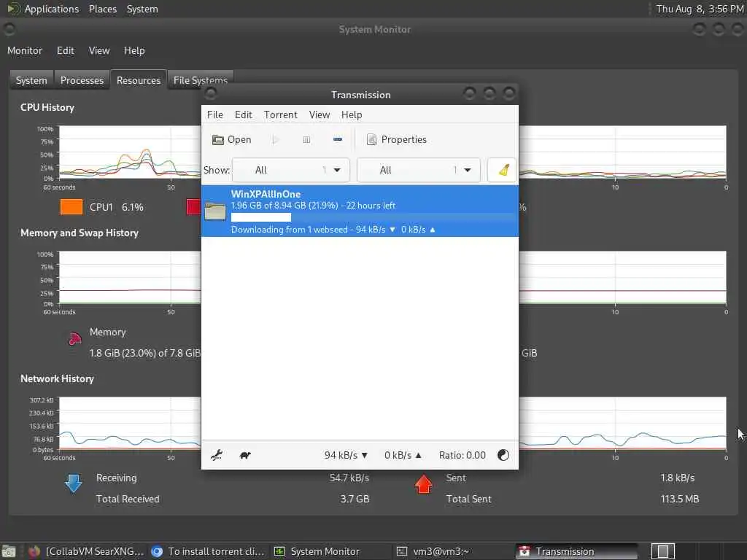Remove torrent with the minus icon

pos(337,139)
